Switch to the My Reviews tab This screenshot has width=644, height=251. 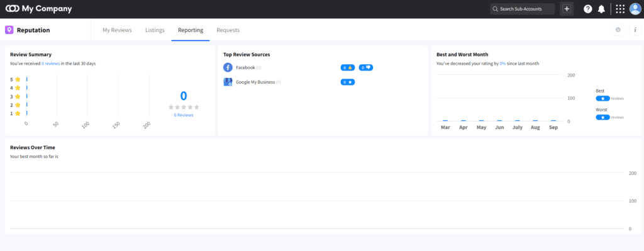pyautogui.click(x=117, y=30)
